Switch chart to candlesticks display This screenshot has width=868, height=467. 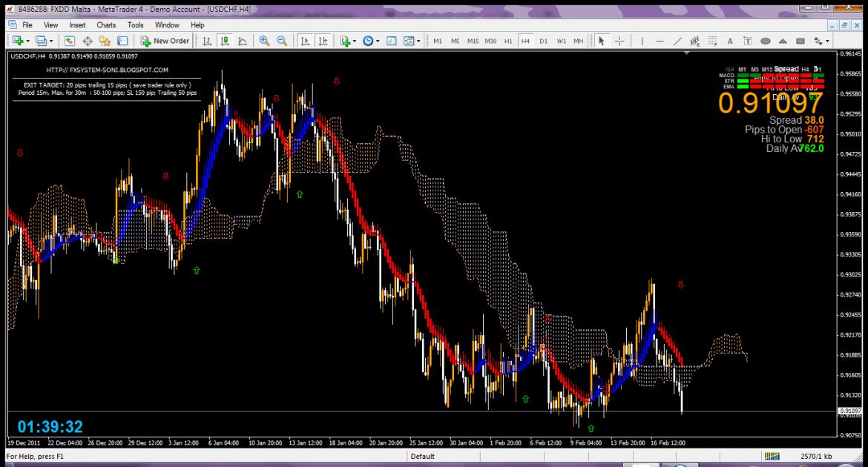[225, 41]
